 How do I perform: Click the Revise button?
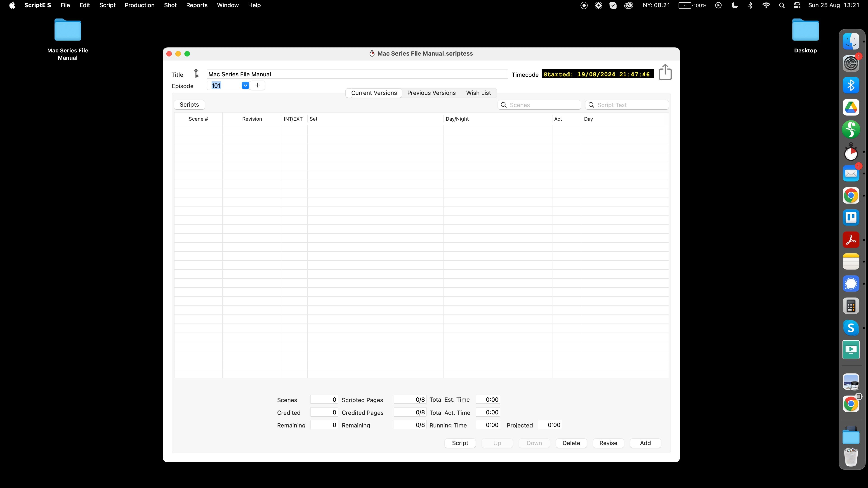click(608, 443)
